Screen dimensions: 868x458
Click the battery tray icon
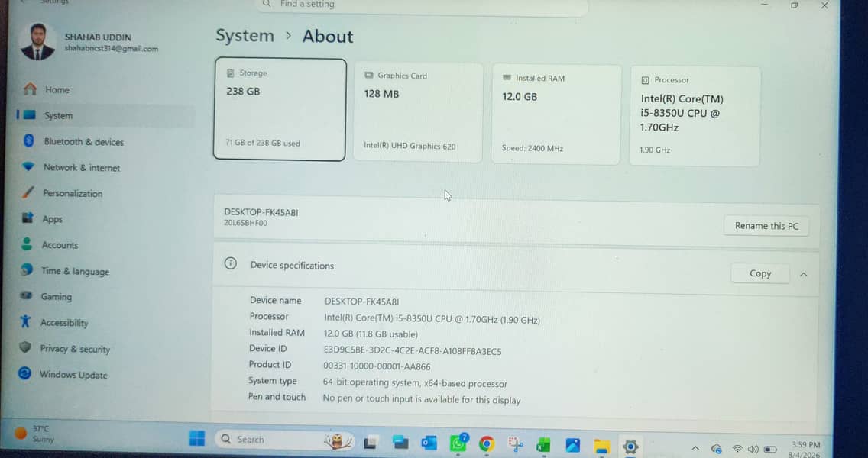(x=770, y=449)
